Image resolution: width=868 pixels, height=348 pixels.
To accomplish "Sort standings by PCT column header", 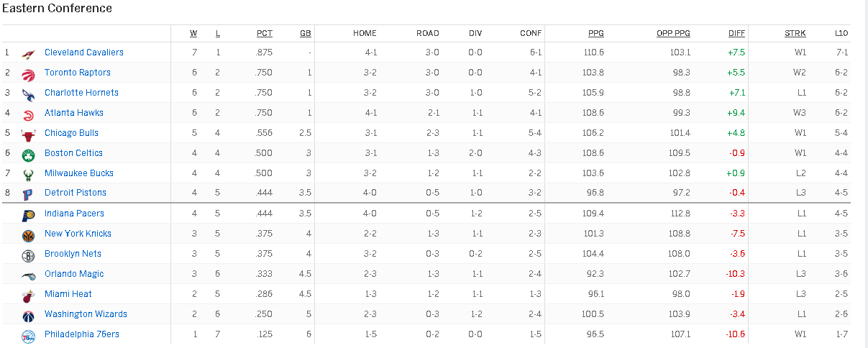I will [265, 33].
